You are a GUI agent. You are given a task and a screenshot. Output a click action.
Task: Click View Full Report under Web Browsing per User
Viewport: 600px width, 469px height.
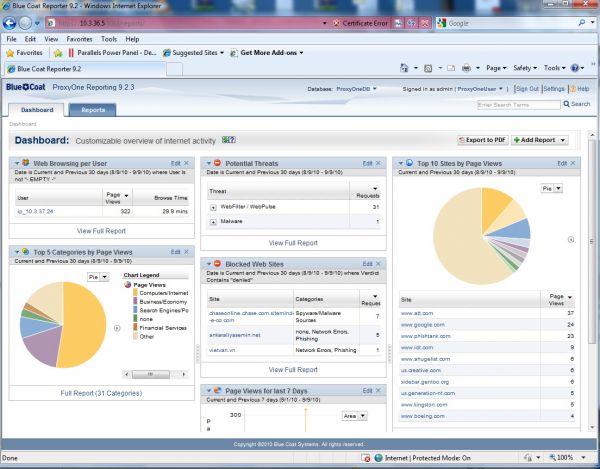click(x=101, y=231)
